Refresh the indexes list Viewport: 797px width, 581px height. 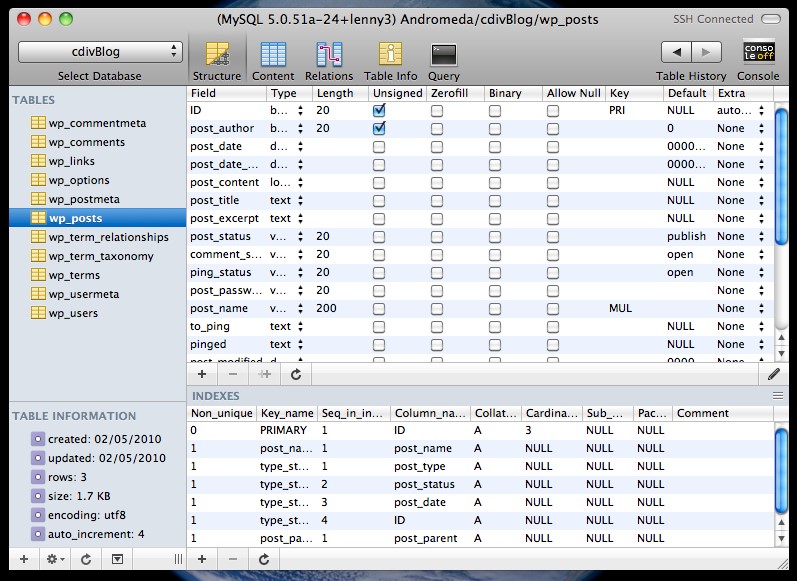point(264,559)
